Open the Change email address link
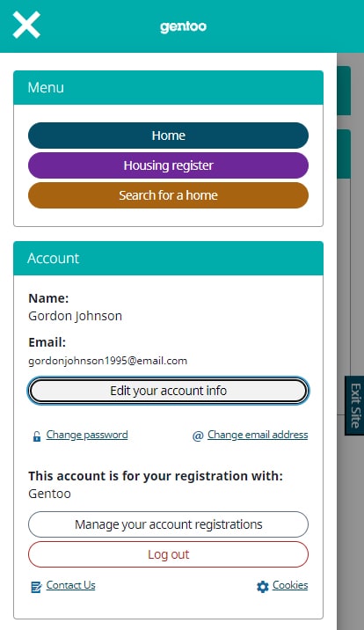Image resolution: width=364 pixels, height=630 pixels. click(x=258, y=435)
